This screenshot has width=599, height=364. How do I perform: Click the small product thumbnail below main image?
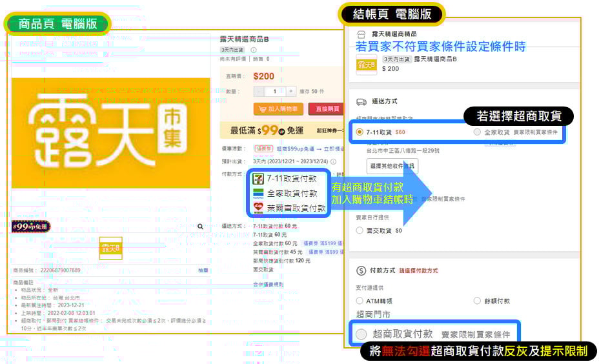[x=110, y=248]
